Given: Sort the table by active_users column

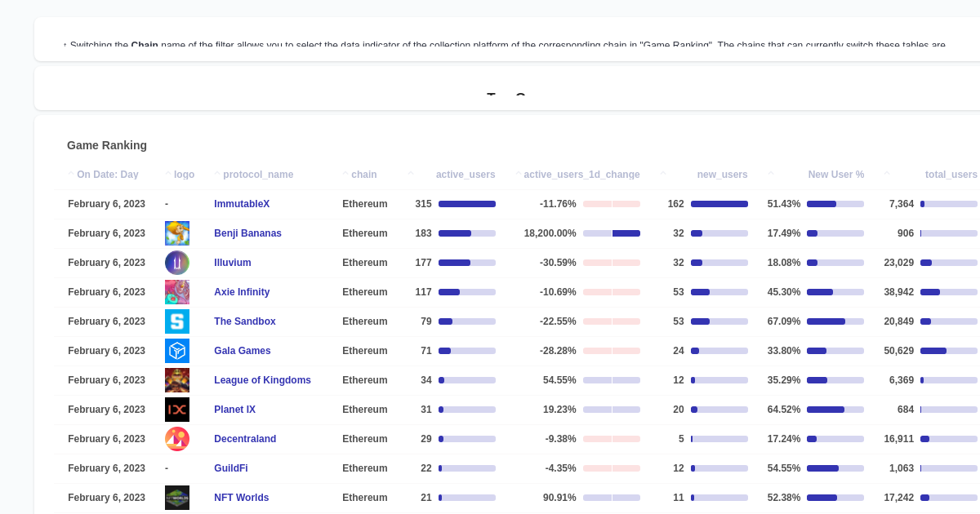Looking at the screenshot, I should (410, 173).
